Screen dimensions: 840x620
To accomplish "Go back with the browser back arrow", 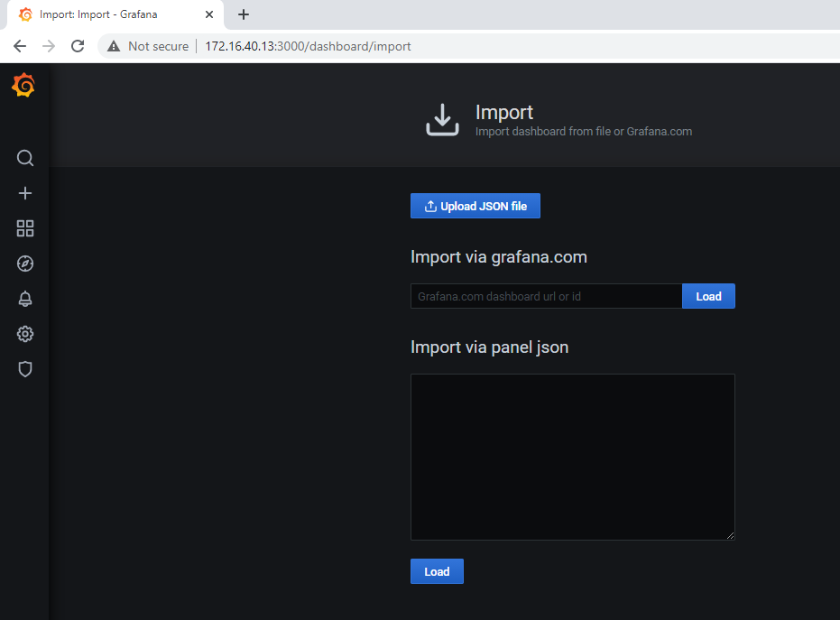I will point(20,46).
